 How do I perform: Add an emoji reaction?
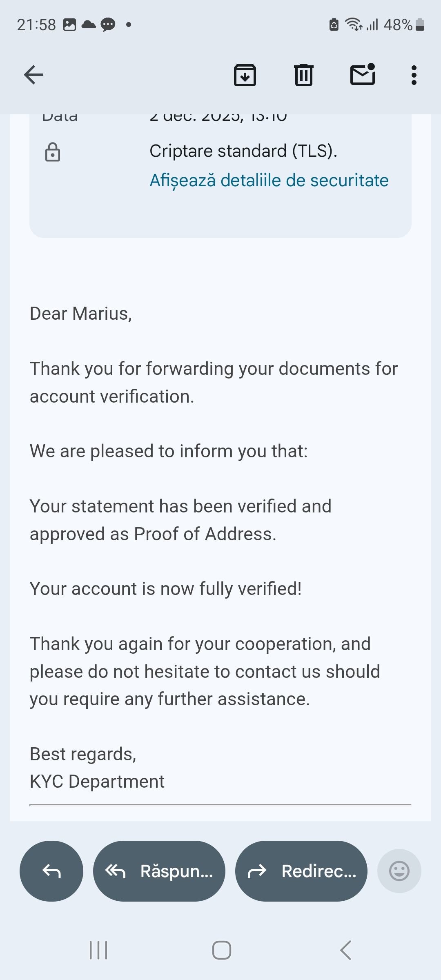click(x=399, y=871)
